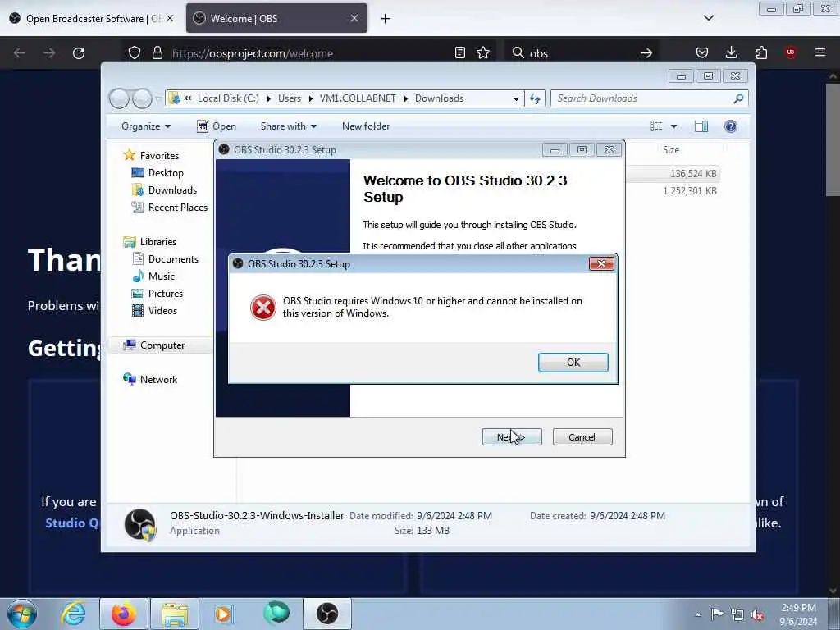Click the Size column header
Image resolution: width=840 pixels, height=630 pixels.
(x=671, y=150)
